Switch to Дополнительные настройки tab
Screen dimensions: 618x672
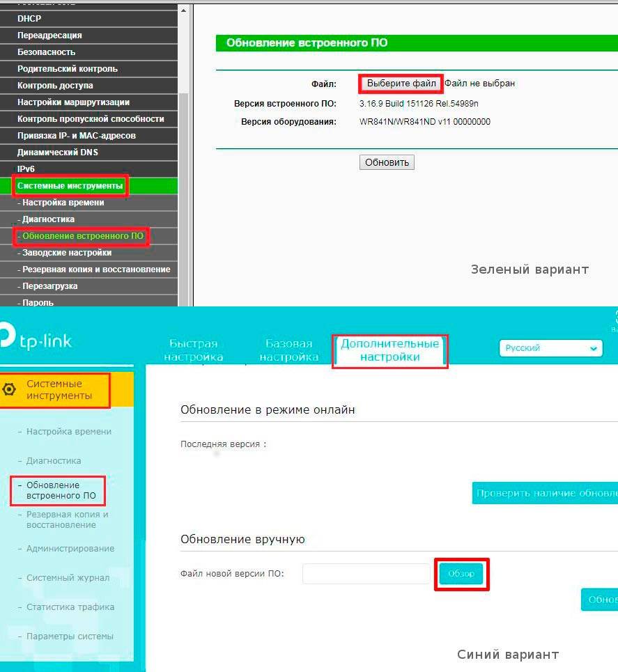[390, 350]
